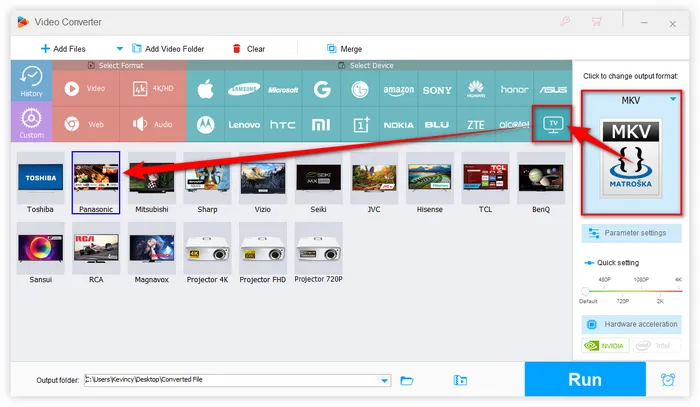700x407 pixels.
Task: Select the Magnavox TV profile
Action: pos(152,253)
